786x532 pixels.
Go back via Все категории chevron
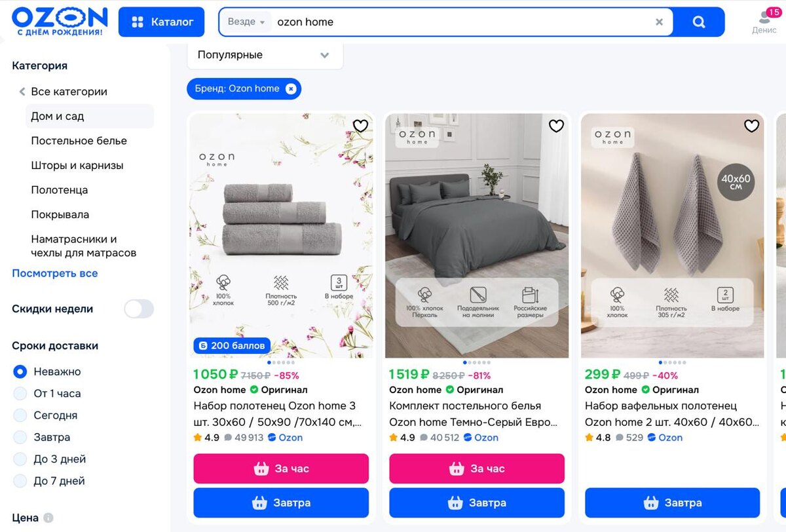pos(22,92)
